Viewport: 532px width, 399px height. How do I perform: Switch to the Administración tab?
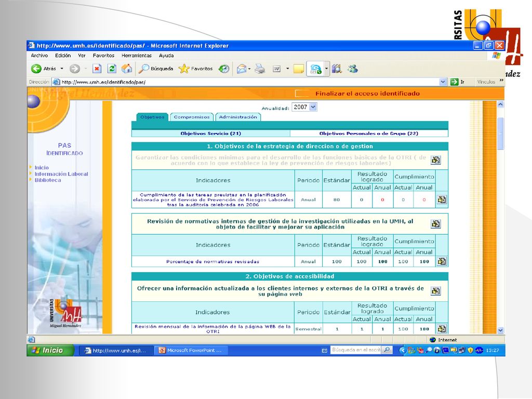(x=238, y=117)
